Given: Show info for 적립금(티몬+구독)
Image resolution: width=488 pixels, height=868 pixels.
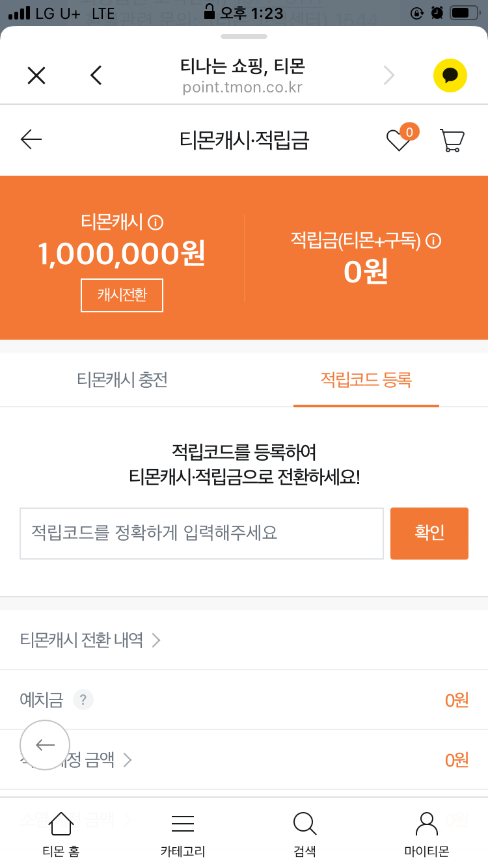Looking at the screenshot, I should [433, 241].
